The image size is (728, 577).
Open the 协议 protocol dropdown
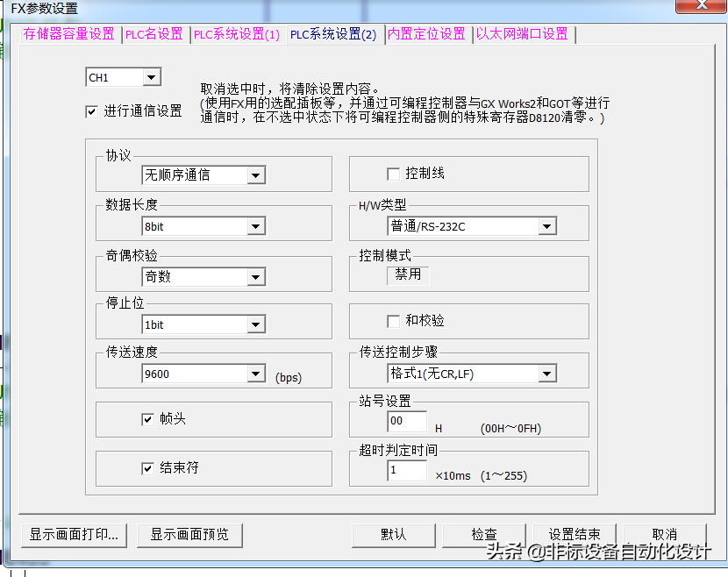coord(255,175)
